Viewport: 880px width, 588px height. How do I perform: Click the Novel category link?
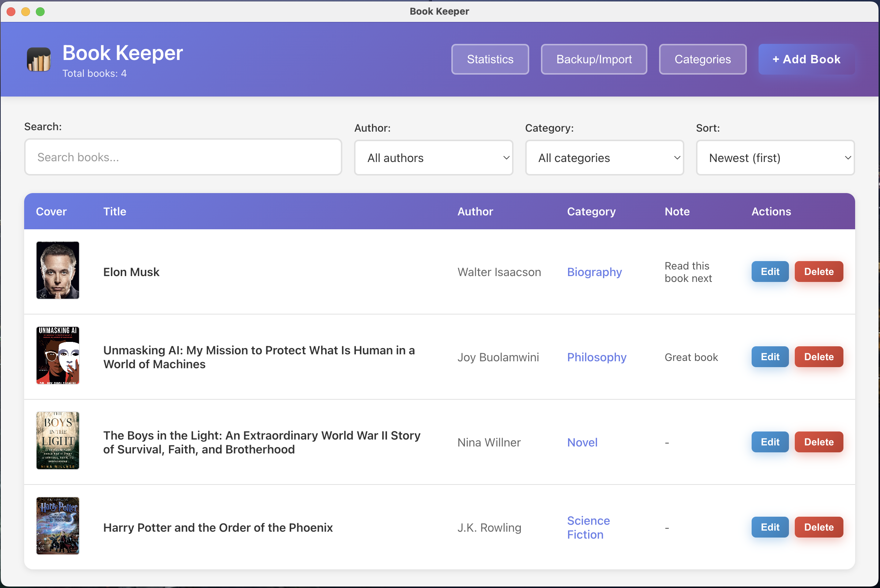[x=582, y=442]
